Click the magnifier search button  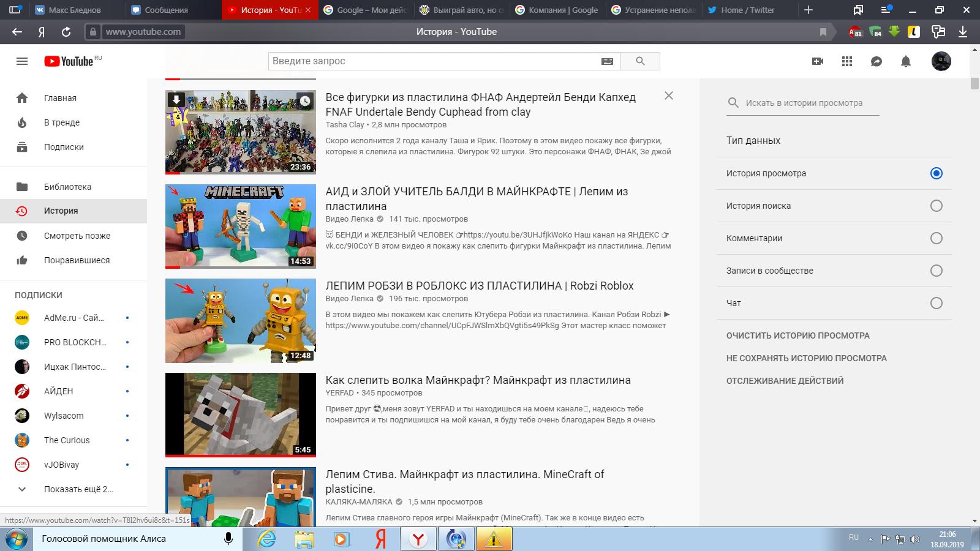(640, 61)
